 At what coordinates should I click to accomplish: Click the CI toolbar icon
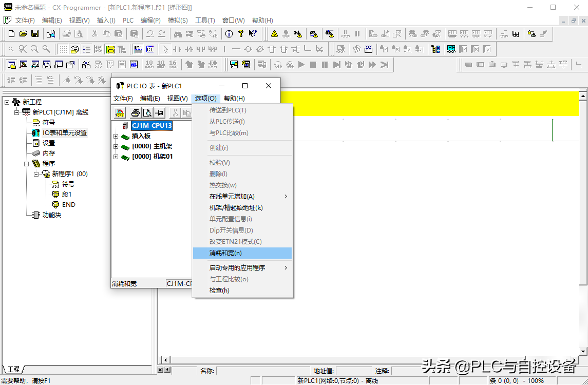point(150,49)
